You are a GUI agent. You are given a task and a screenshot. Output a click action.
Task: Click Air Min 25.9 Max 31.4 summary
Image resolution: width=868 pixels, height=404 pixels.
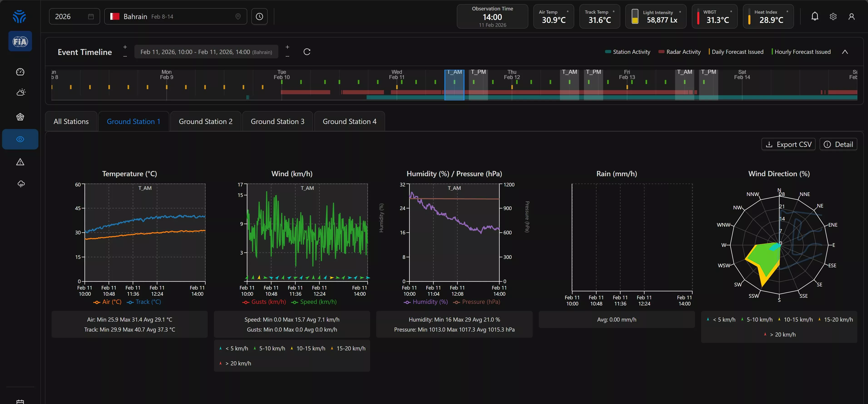[129, 320]
